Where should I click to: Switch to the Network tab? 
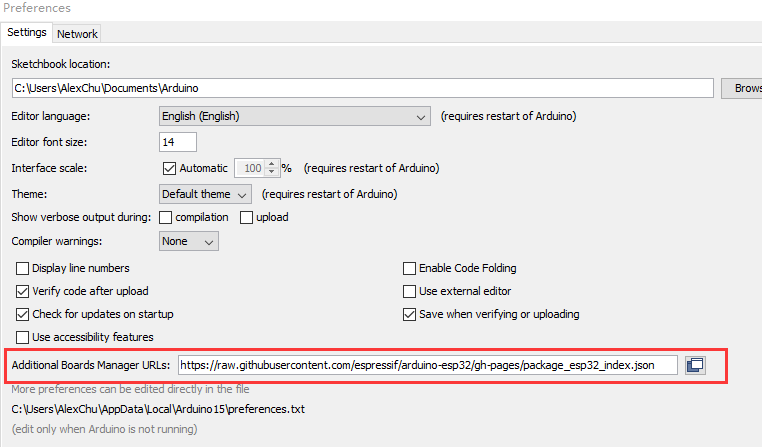(77, 34)
